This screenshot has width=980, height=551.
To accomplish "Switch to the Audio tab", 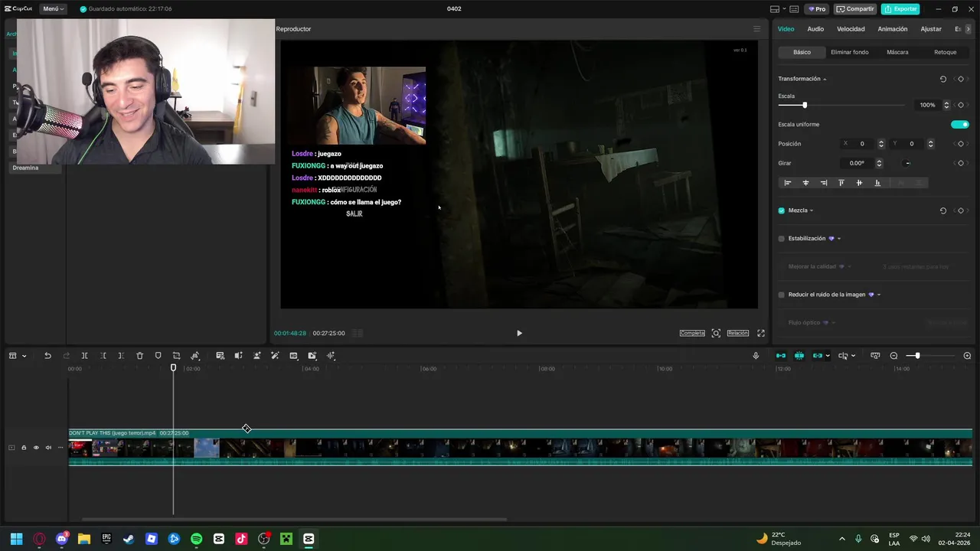I will [x=815, y=29].
